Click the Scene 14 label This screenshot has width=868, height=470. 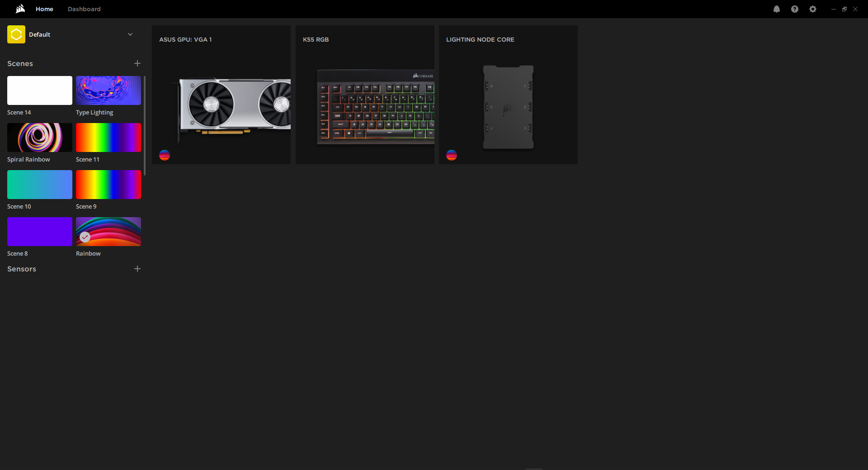pyautogui.click(x=19, y=112)
